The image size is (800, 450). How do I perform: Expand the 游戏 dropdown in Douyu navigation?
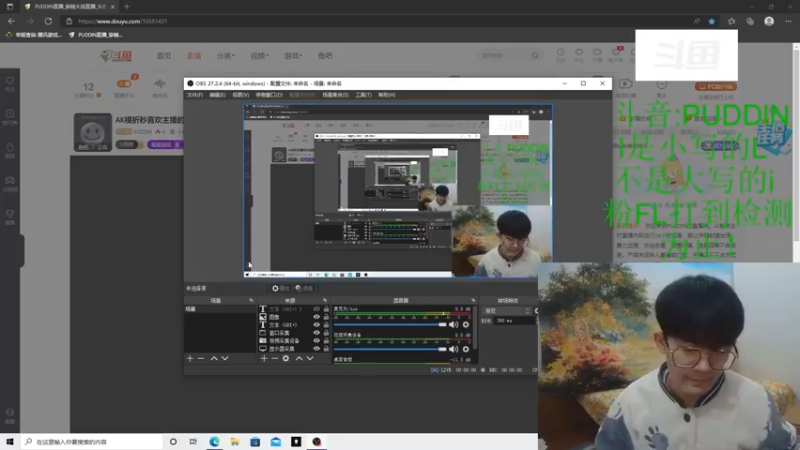tap(293, 56)
